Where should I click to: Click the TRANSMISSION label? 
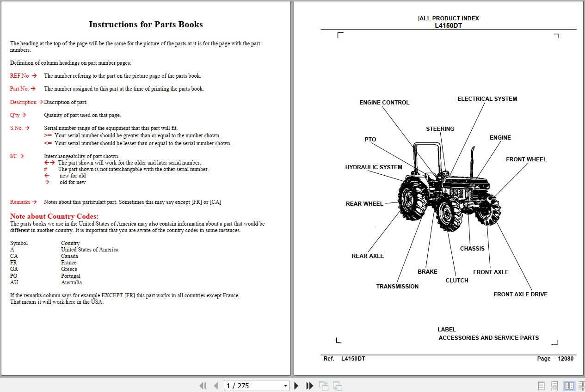tap(397, 287)
